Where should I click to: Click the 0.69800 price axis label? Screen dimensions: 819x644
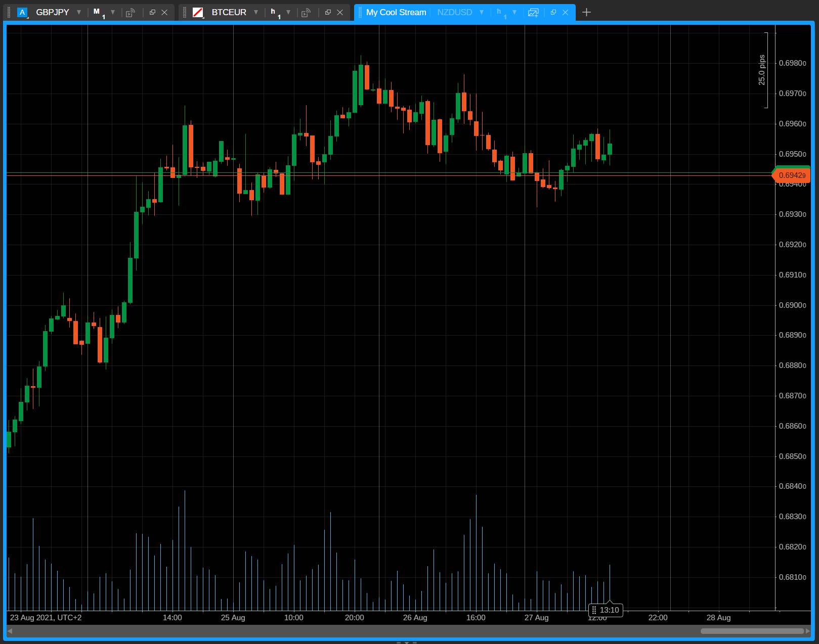(793, 63)
